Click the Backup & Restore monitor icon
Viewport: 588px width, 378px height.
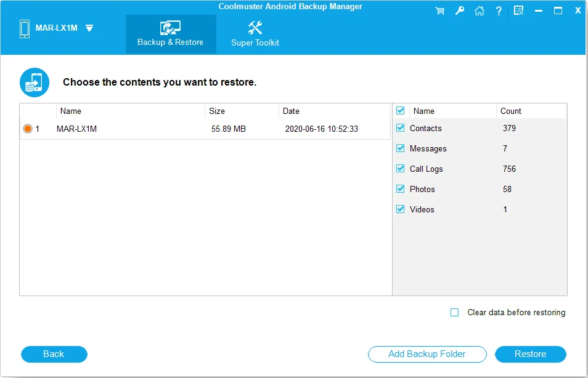coord(170,28)
